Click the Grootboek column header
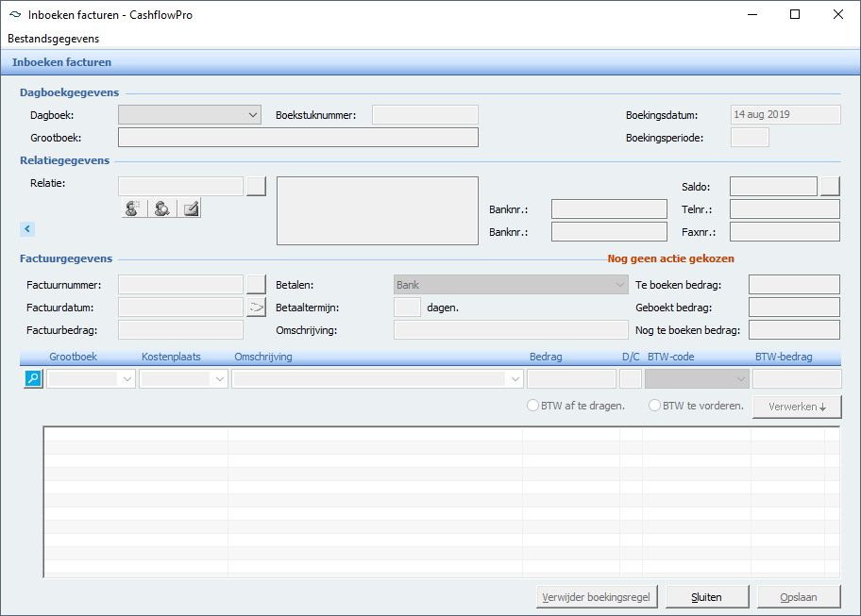 [73, 357]
